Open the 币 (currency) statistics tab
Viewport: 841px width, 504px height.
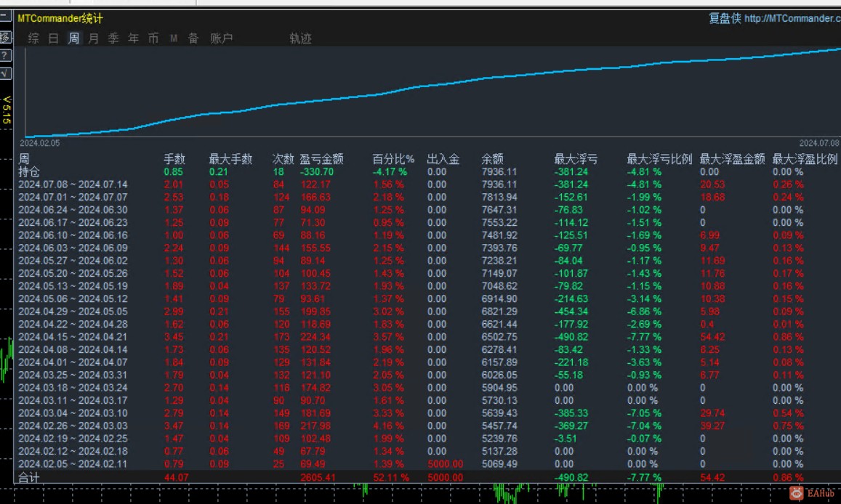tap(153, 38)
